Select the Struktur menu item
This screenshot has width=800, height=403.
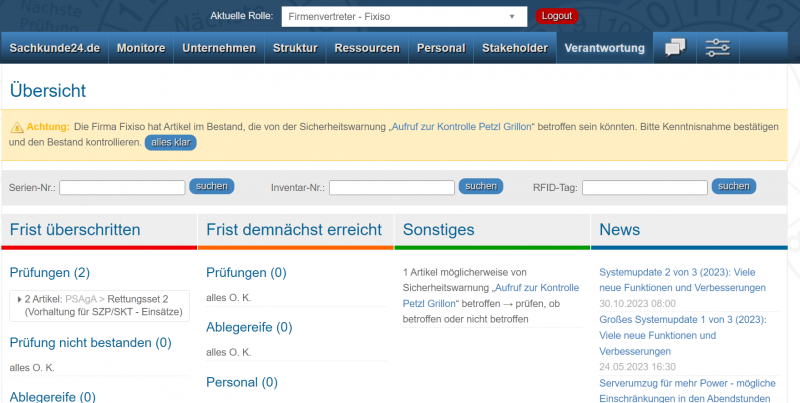tap(295, 48)
